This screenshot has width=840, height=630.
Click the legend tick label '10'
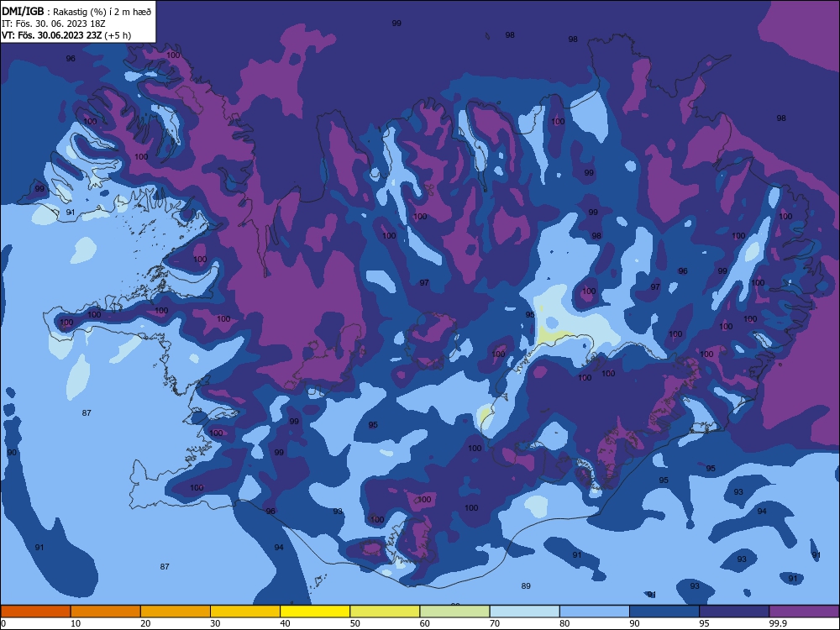pyautogui.click(x=76, y=623)
